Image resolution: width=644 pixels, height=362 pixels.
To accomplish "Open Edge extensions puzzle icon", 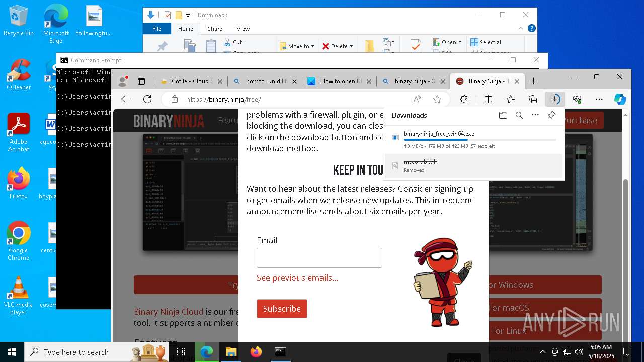I will click(x=464, y=99).
